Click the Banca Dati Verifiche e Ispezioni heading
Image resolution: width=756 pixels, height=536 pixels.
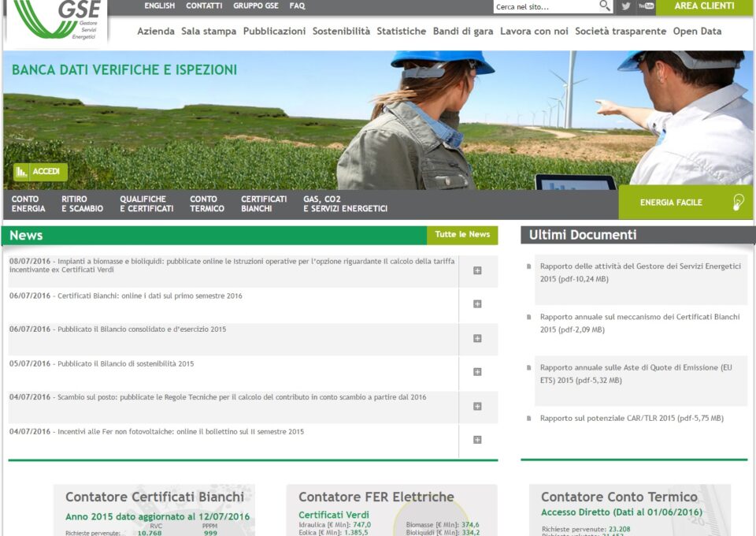click(124, 70)
